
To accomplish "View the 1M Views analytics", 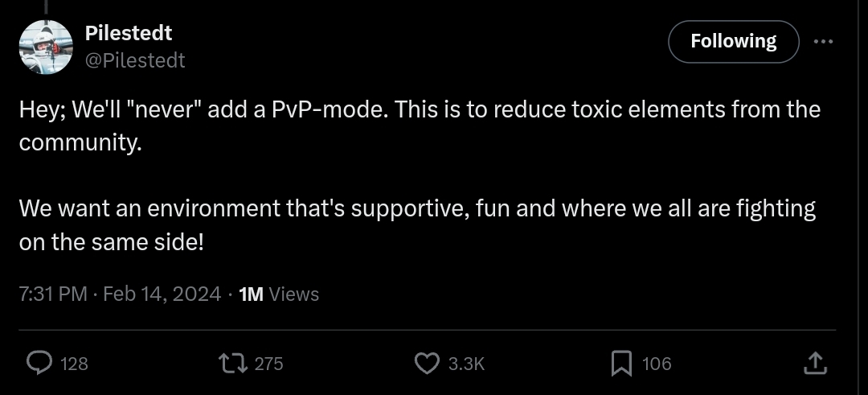I will 279,294.
